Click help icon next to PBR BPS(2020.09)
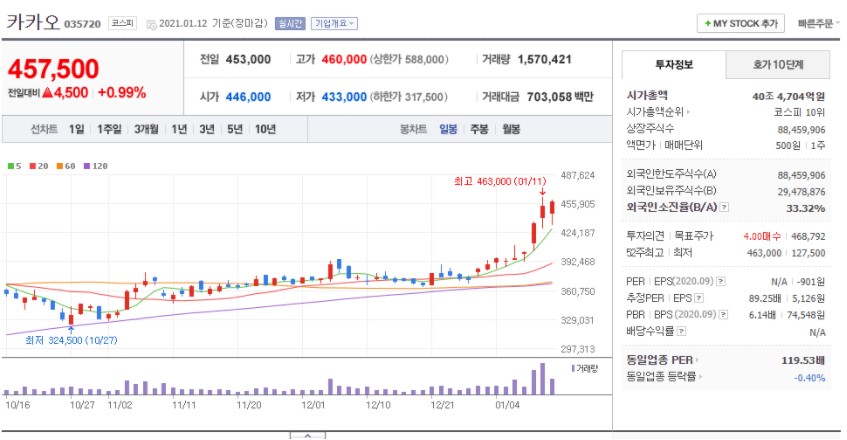 pyautogui.click(x=723, y=315)
